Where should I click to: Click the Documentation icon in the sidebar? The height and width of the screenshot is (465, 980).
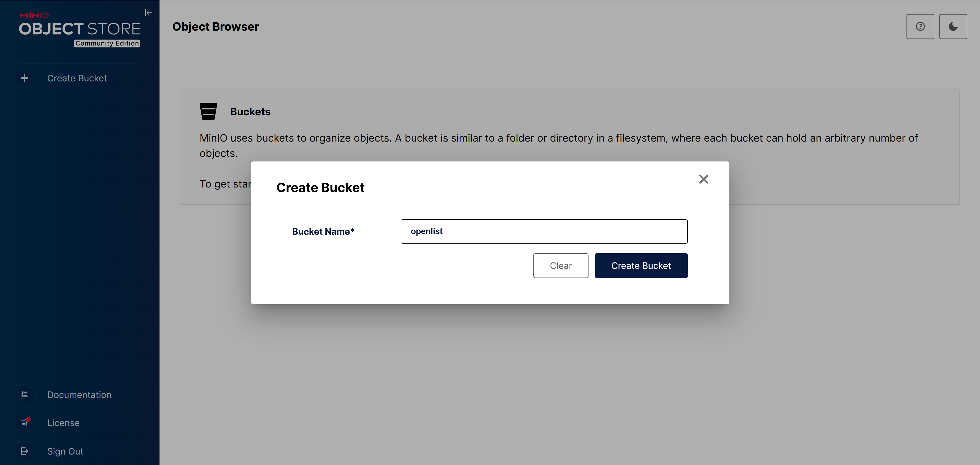point(25,395)
